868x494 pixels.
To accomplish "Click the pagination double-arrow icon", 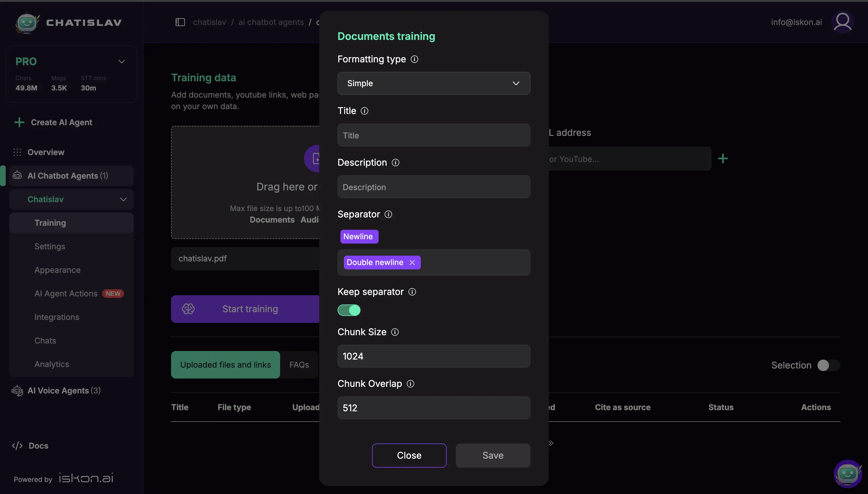I will (551, 443).
